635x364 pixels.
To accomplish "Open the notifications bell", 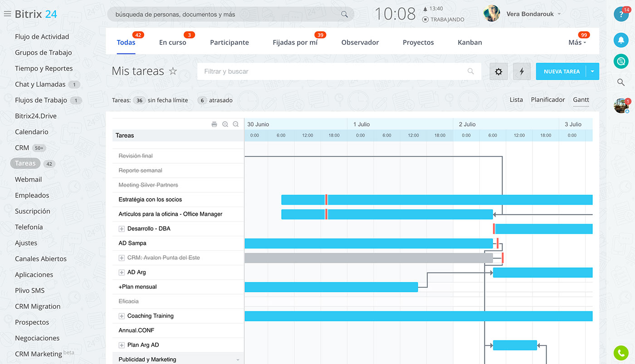I will [x=620, y=40].
